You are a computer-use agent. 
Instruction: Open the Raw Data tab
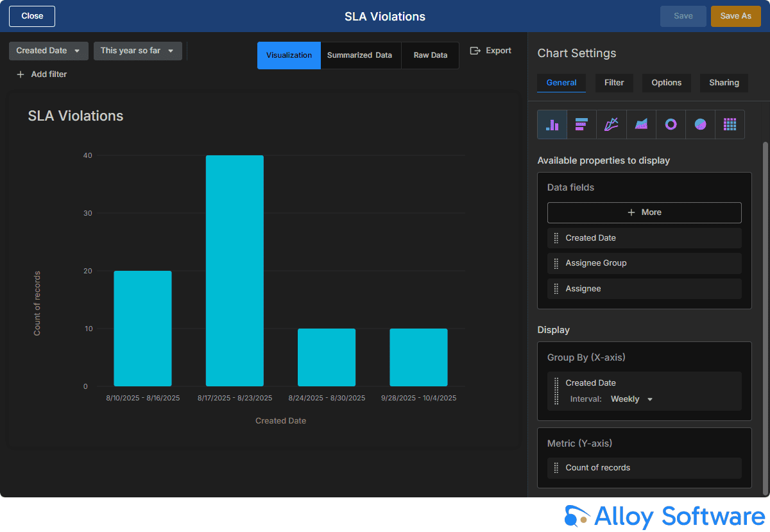coord(430,55)
